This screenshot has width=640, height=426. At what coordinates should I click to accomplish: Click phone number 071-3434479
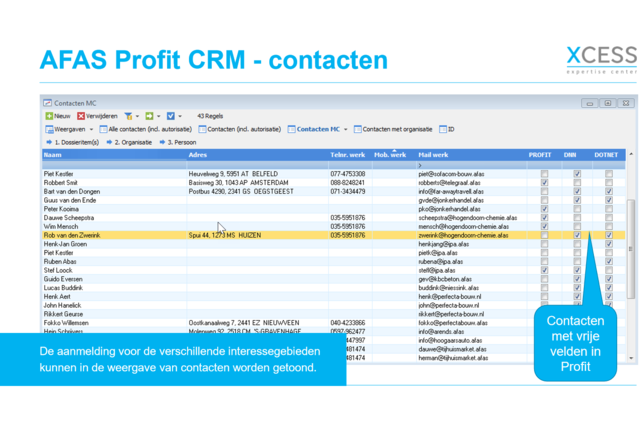click(348, 191)
